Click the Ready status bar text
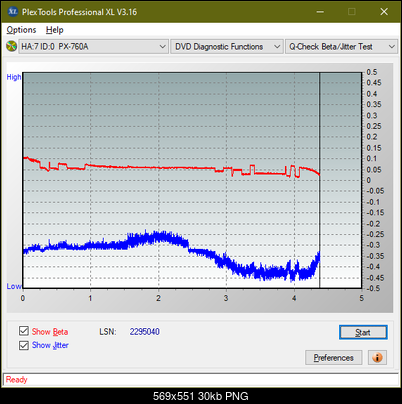The height and width of the screenshot is (404, 402). click(x=16, y=380)
